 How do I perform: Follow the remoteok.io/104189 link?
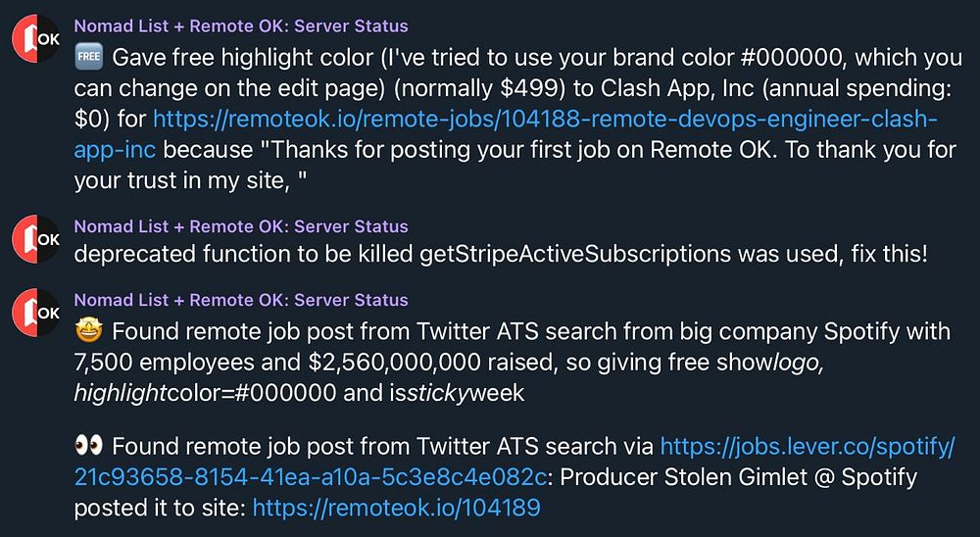tap(397, 508)
